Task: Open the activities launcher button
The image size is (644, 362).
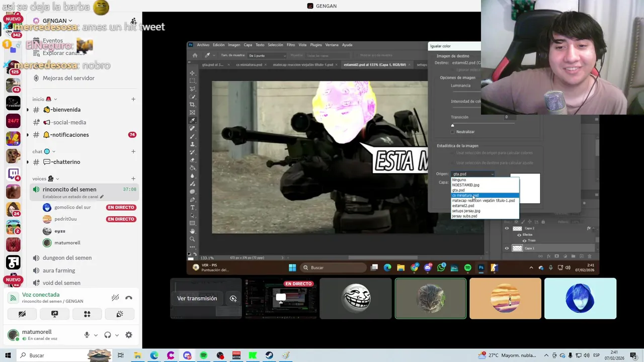Action: 87,314
